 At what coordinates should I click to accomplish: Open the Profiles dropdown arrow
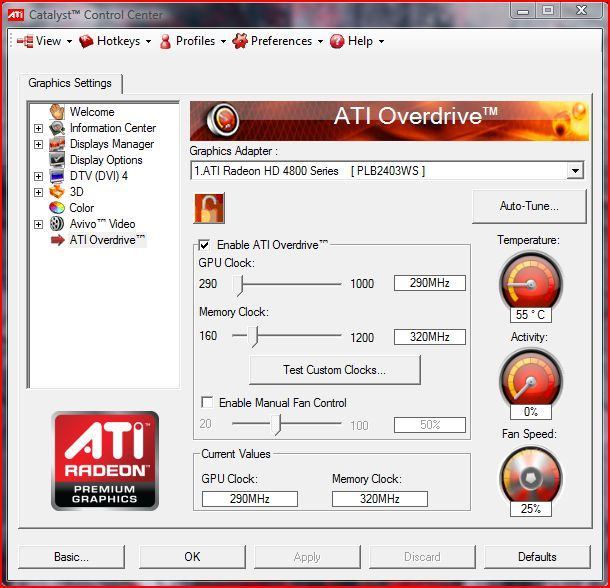pyautogui.click(x=223, y=42)
